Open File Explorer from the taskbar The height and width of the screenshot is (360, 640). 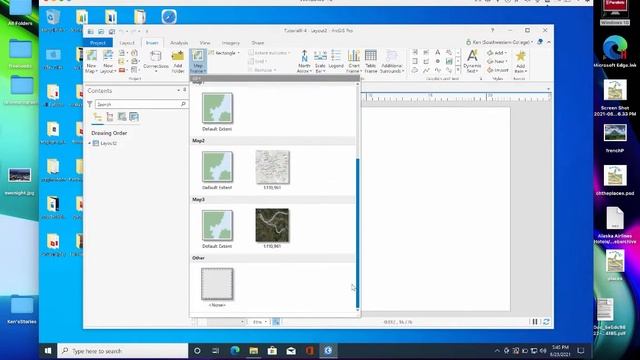pos(253,351)
